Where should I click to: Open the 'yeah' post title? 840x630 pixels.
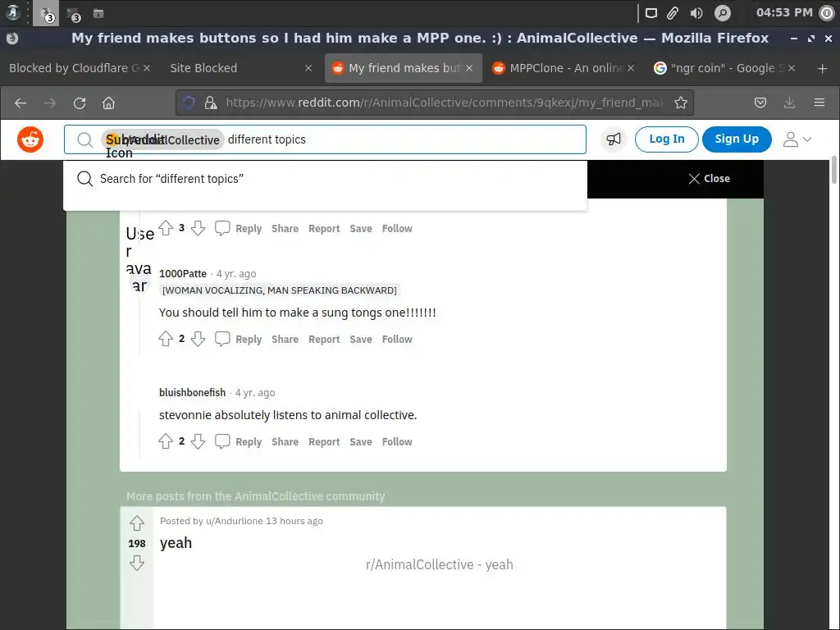tap(176, 543)
